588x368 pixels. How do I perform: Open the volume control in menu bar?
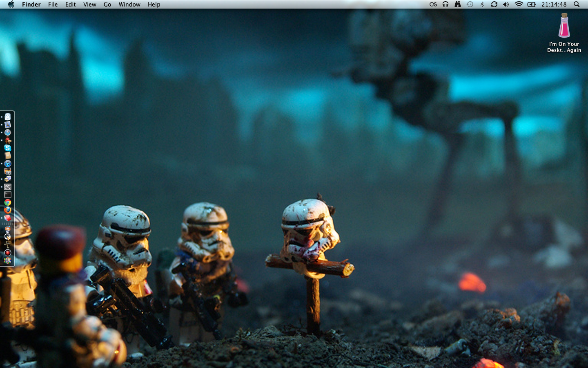pos(506,4)
